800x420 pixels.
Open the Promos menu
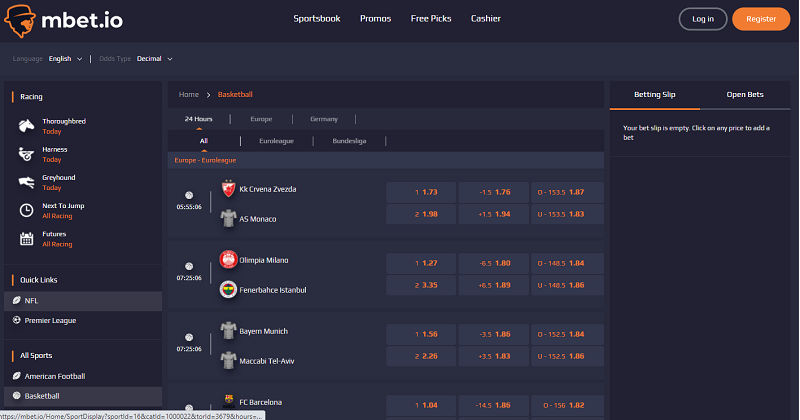(x=376, y=18)
